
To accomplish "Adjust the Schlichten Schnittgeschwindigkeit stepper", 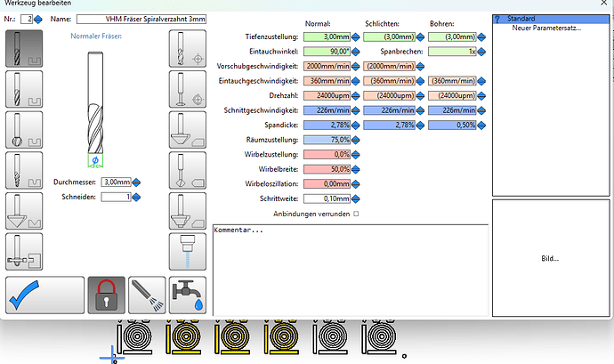I will (420, 110).
